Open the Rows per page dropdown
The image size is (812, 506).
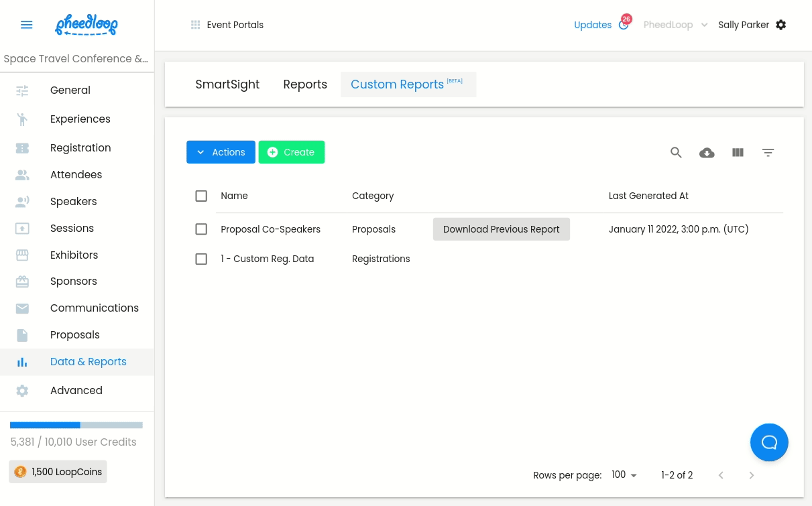coord(624,475)
